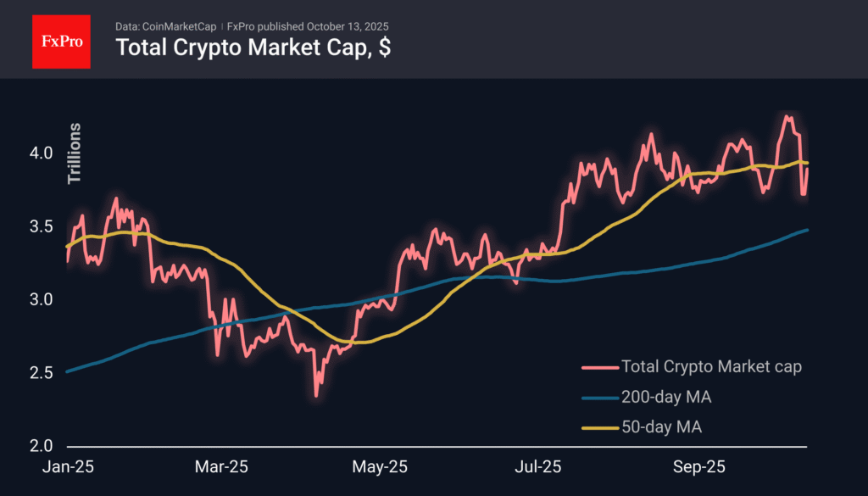Viewport: 868px width, 496px height.
Task: Click the 2.5 y-axis value
Action: click(42, 373)
